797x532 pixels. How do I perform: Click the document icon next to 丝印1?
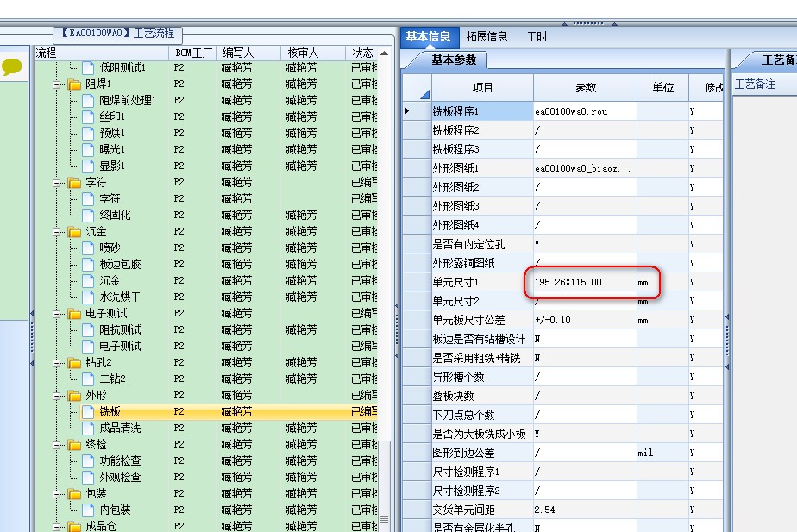click(x=88, y=117)
